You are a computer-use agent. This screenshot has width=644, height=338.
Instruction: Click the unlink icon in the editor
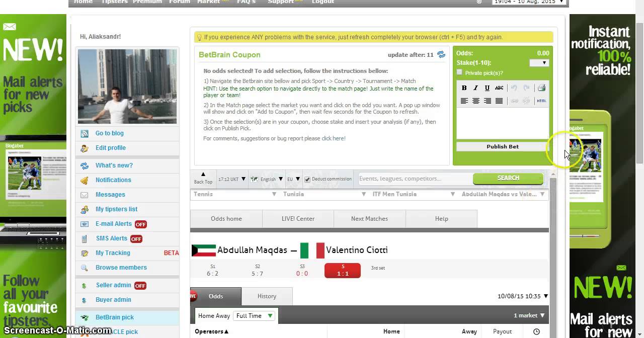[526, 101]
